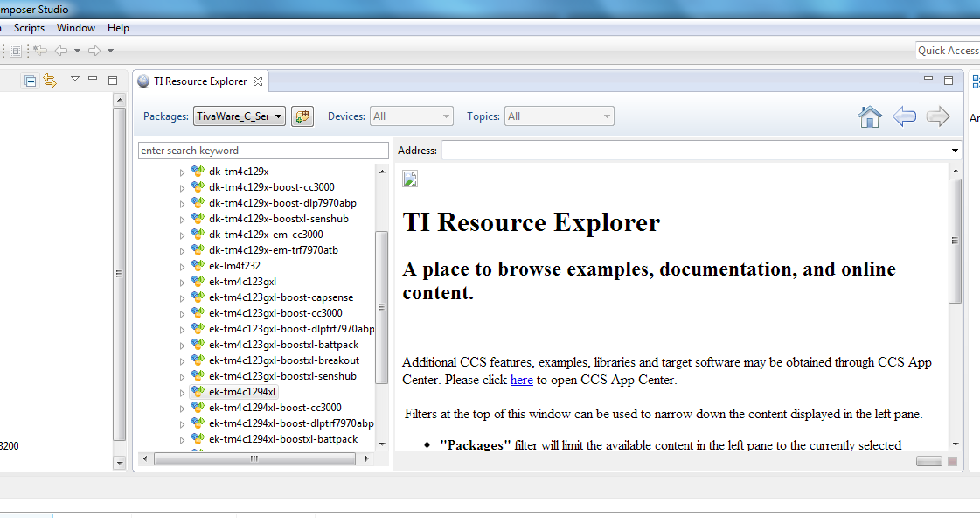Toggle Link with Editor icon in left panel
The height and width of the screenshot is (518, 980).
click(x=50, y=80)
